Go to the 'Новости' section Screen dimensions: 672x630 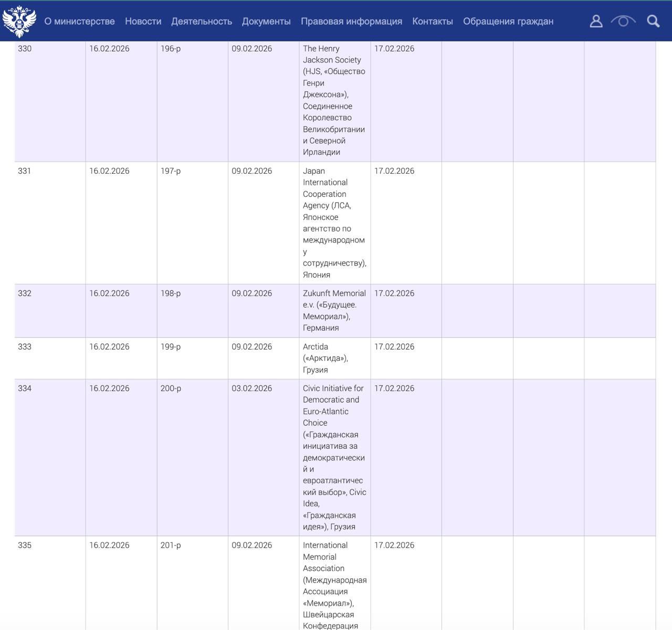[x=143, y=22]
